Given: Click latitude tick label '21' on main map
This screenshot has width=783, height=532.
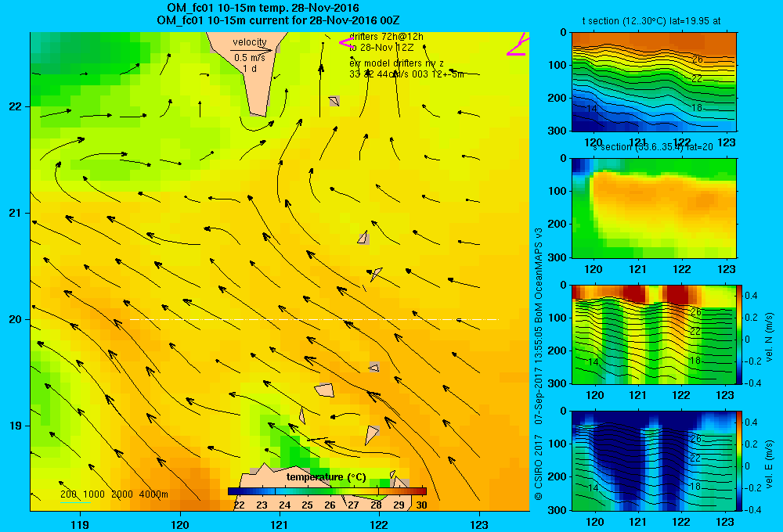Looking at the screenshot, I should (x=15, y=213).
